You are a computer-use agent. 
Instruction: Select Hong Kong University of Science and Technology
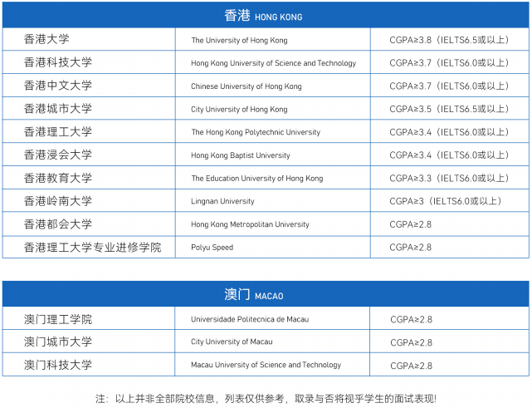(x=273, y=63)
